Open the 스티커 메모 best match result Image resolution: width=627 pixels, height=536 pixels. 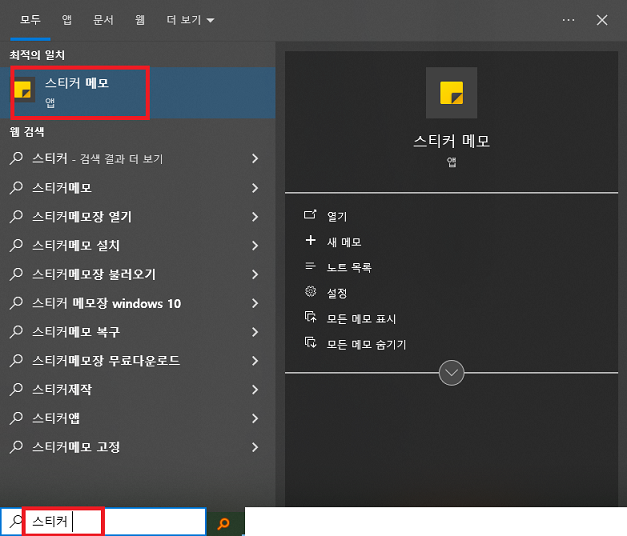(x=80, y=92)
